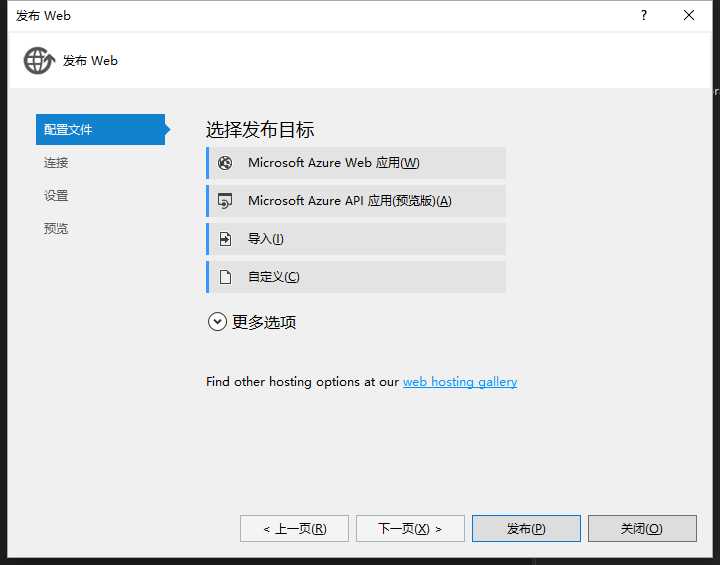
Task: Switch to the 连接 step
Action: pyautogui.click(x=56, y=163)
